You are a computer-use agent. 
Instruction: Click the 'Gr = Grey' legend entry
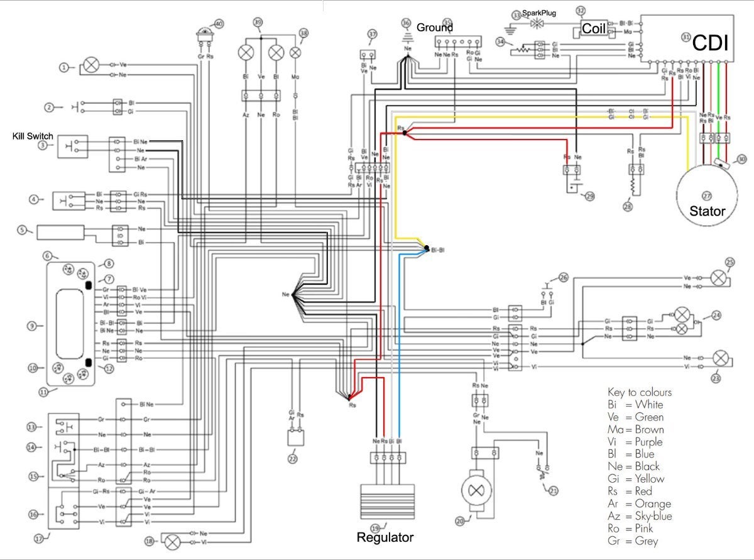pos(633,541)
